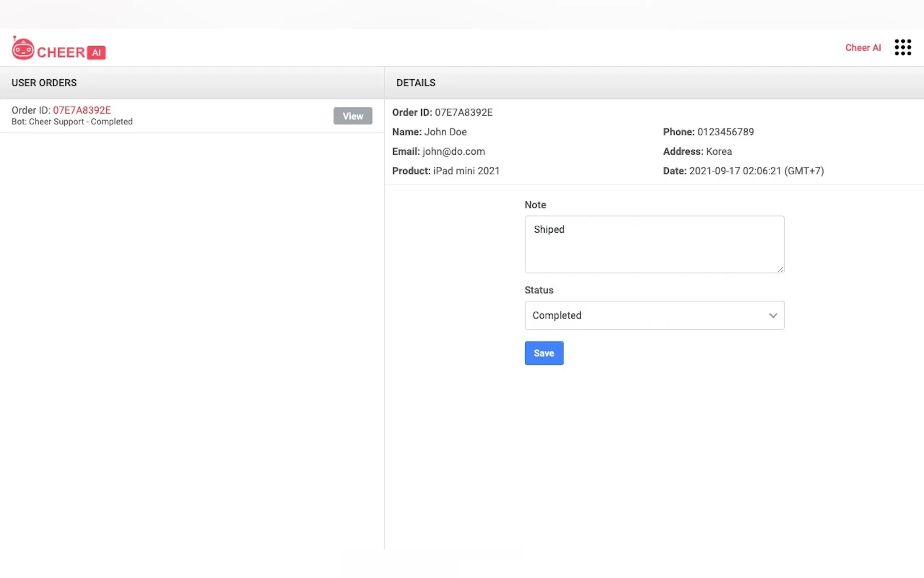Click the Status field label
The image size is (924, 578).
tap(539, 290)
